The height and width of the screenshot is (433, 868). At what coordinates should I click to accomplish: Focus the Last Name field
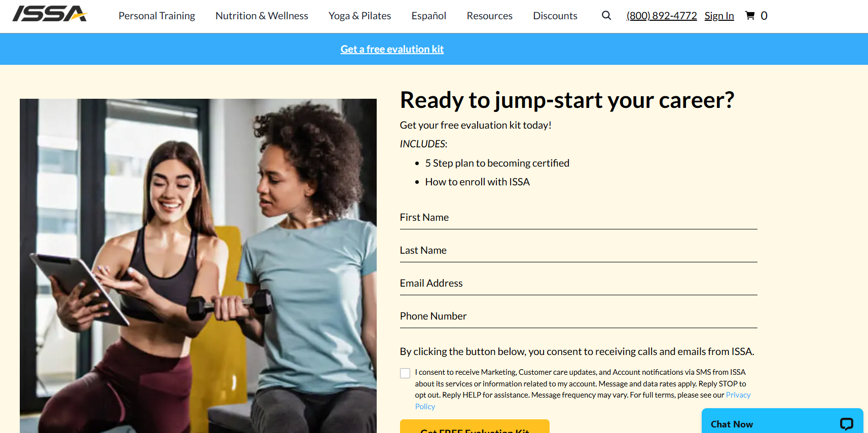click(x=578, y=251)
